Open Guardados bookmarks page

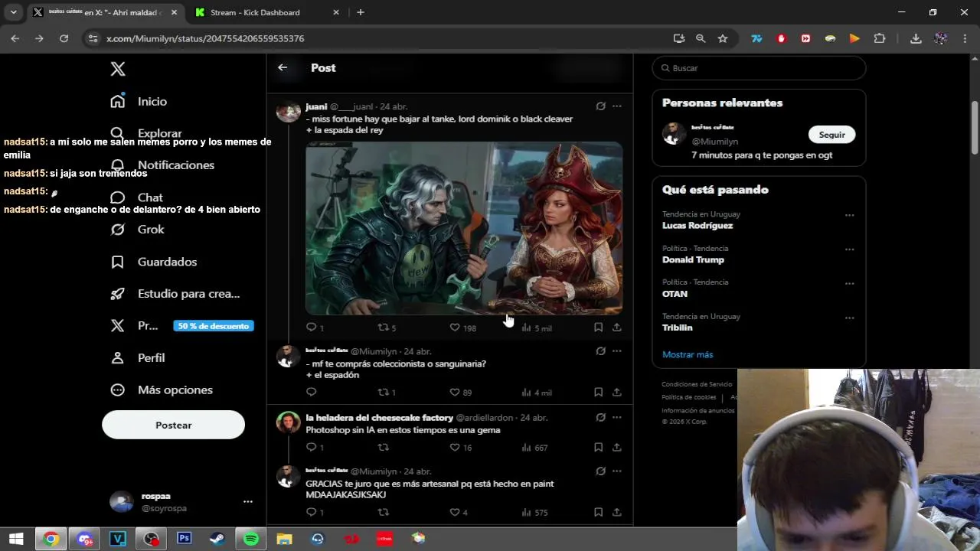pos(153,262)
